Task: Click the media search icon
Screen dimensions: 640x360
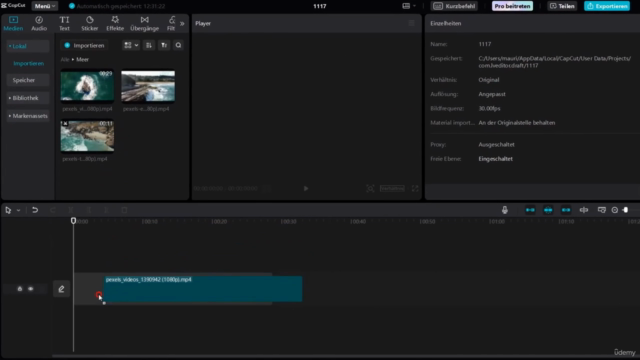Action: 178,45
